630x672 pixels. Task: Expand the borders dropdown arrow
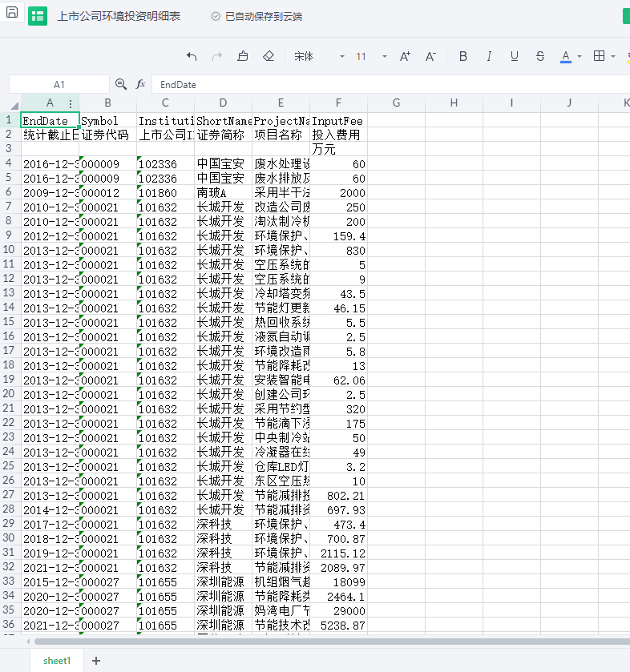[613, 56]
